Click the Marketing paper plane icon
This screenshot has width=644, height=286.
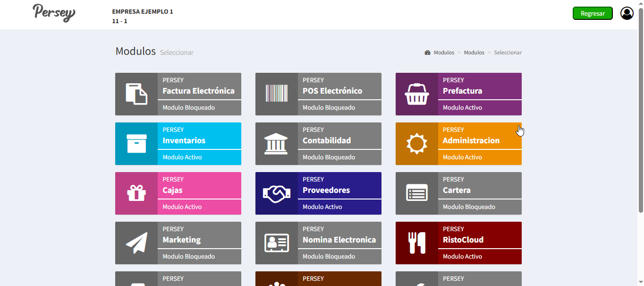click(136, 243)
